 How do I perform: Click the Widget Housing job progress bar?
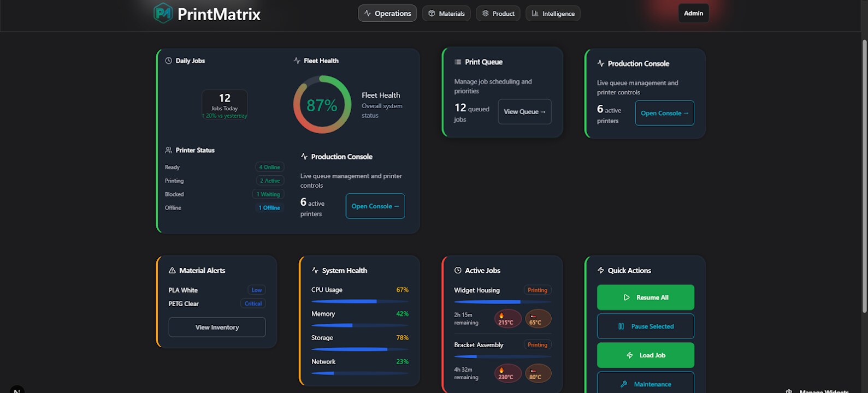click(503, 302)
